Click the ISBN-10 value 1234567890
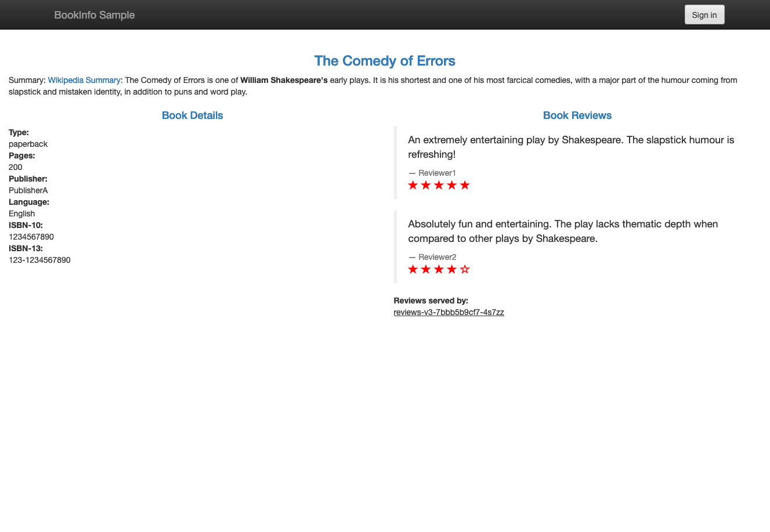 pyautogui.click(x=31, y=237)
